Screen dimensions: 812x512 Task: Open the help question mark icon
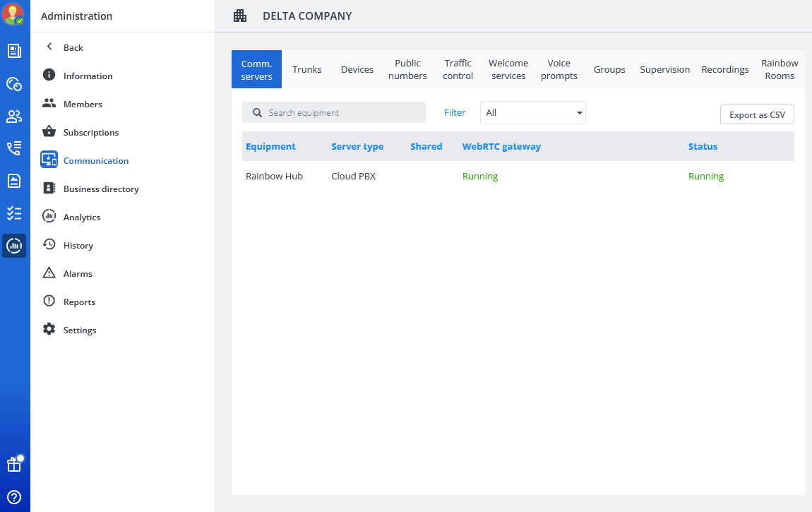click(x=14, y=497)
